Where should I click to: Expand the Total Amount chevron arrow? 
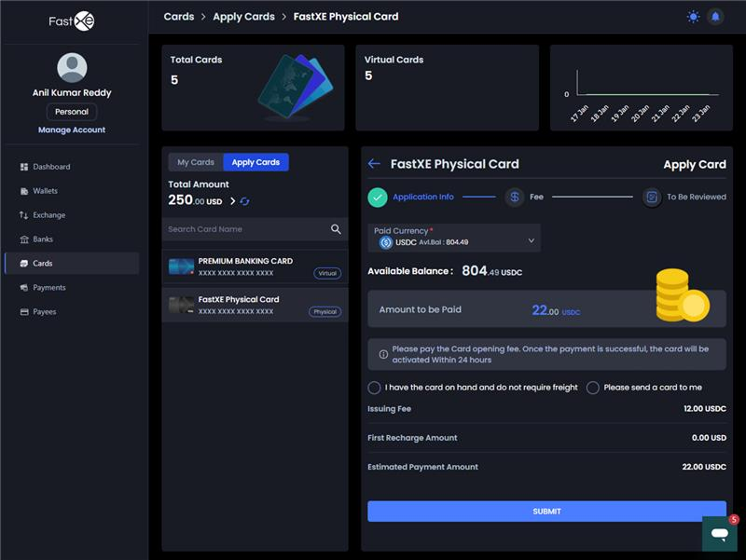pos(232,201)
